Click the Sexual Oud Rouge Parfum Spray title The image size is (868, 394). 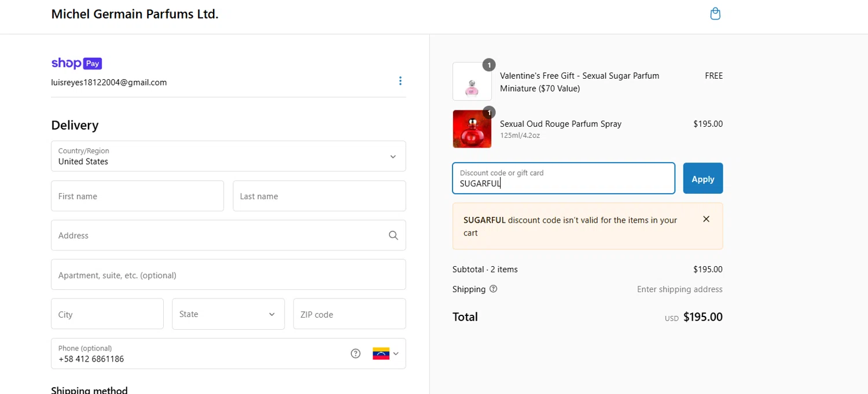tap(561, 124)
